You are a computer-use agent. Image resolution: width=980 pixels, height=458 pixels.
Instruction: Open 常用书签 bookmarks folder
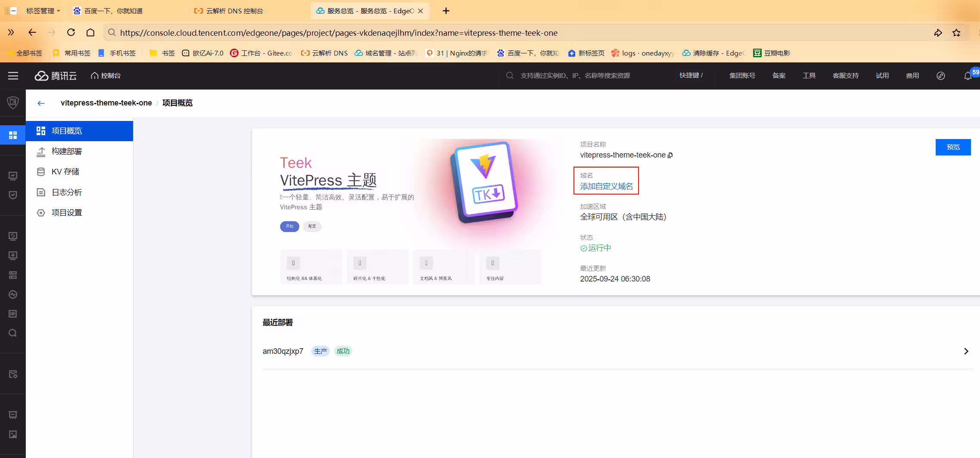pyautogui.click(x=72, y=53)
